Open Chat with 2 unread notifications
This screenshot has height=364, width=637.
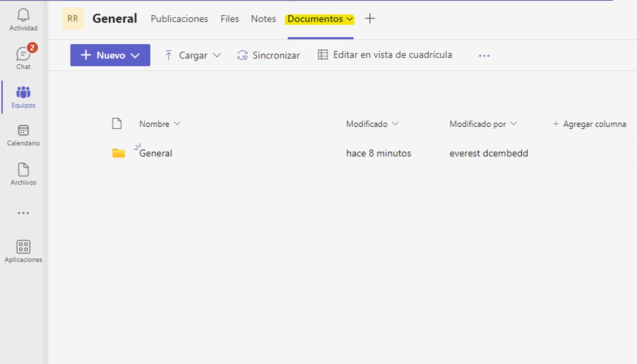pos(23,58)
